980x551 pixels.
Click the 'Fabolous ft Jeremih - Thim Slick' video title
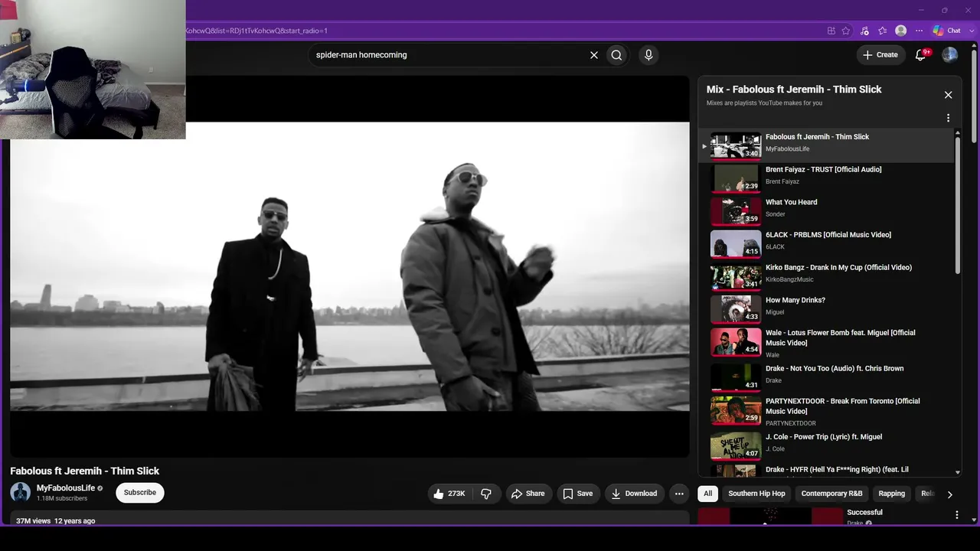85,471
